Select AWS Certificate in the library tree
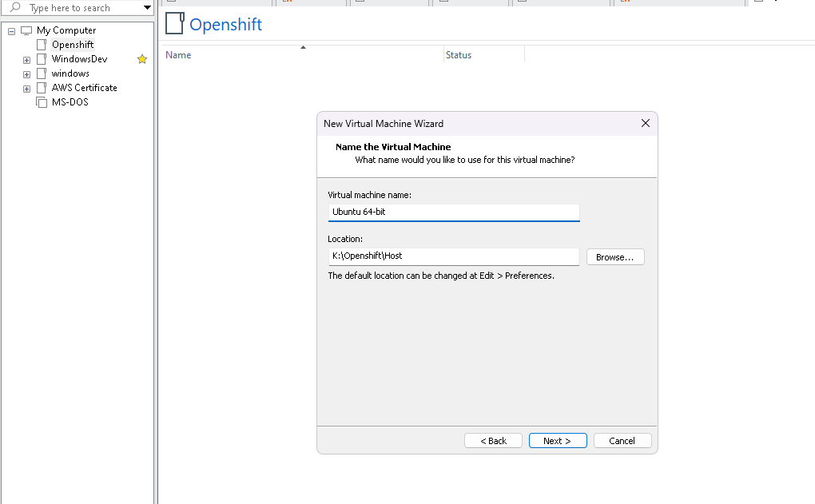 (x=84, y=88)
